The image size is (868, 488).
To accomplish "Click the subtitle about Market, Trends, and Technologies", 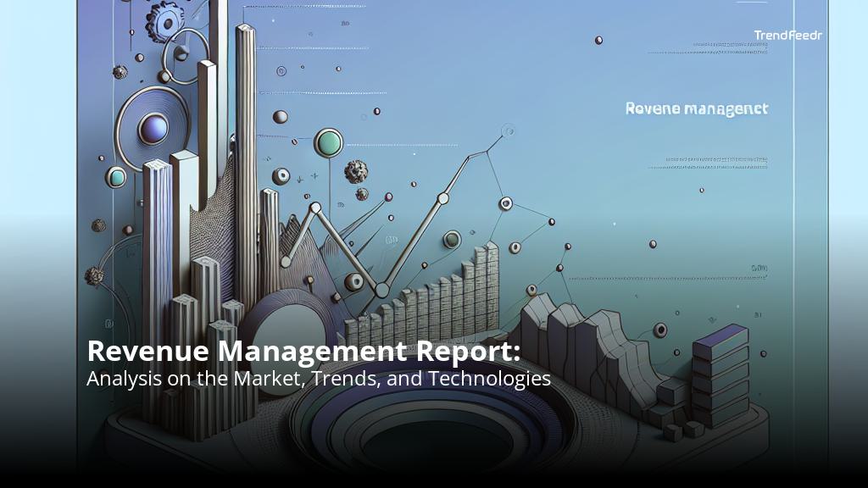I will tap(318, 380).
